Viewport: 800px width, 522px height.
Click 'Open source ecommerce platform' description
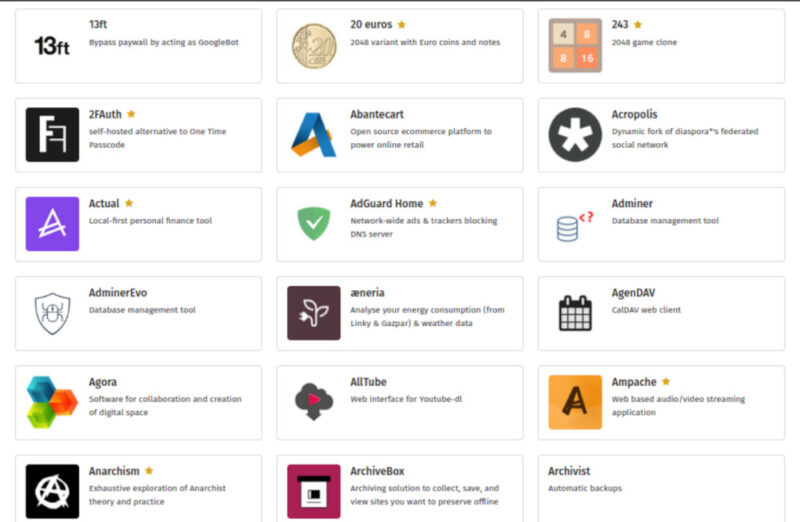coord(421,138)
